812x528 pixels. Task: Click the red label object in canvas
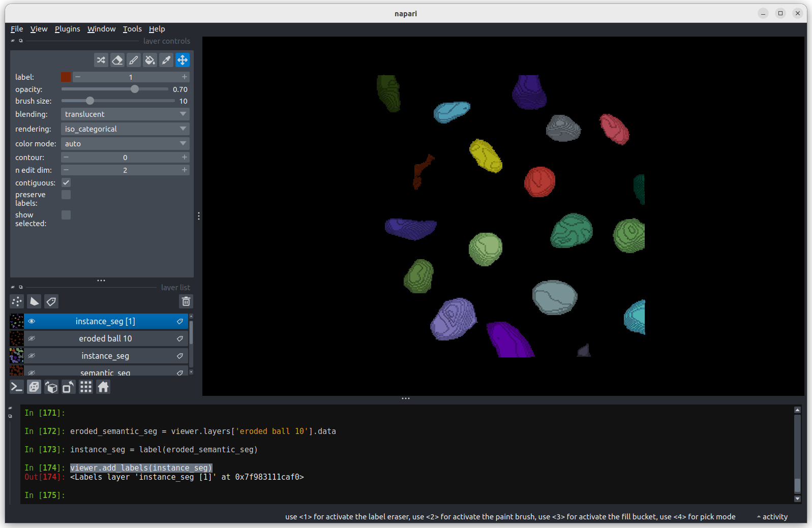click(x=539, y=182)
